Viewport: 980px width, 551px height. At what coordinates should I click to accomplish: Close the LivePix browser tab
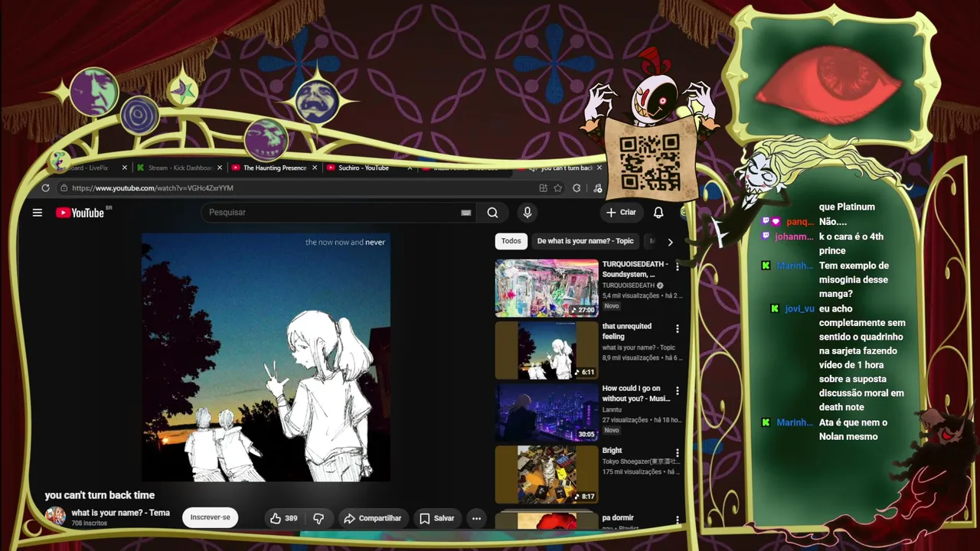tap(125, 168)
